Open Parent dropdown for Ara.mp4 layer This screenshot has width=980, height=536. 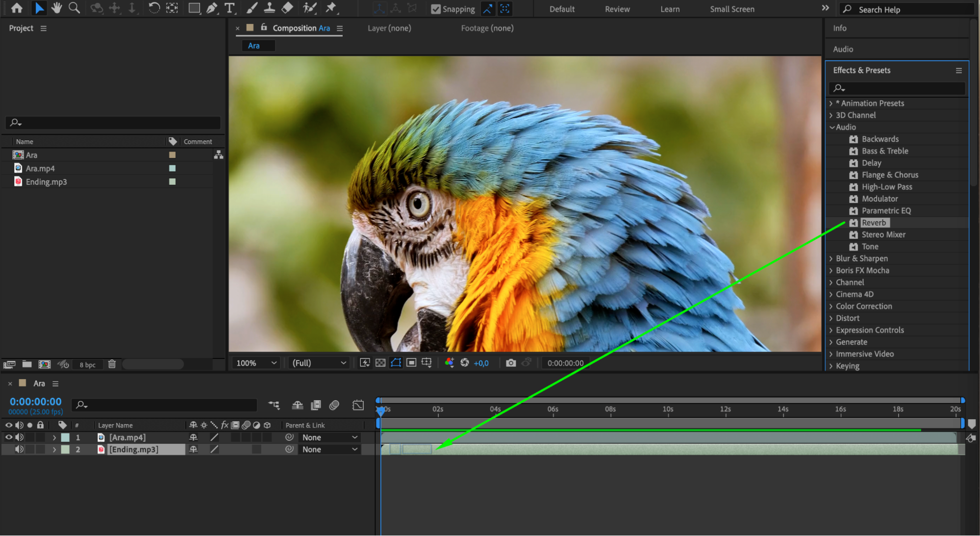pyautogui.click(x=329, y=437)
